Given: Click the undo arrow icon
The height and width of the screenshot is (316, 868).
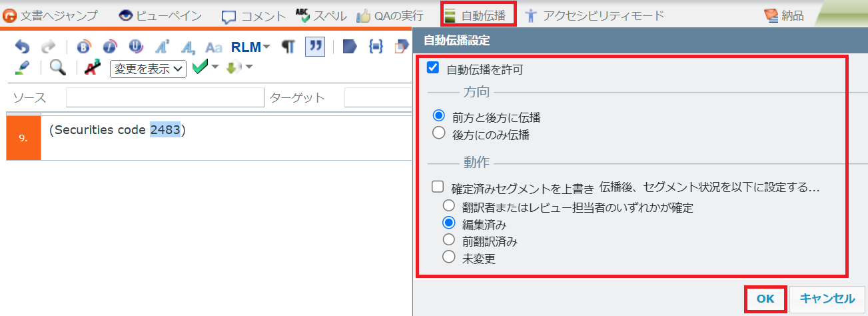Looking at the screenshot, I should (x=22, y=47).
